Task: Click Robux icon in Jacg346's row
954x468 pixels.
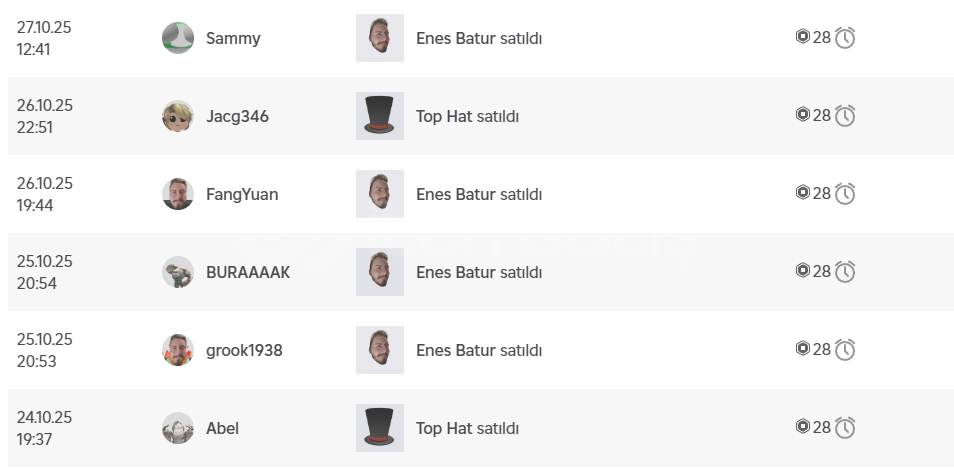Action: pyautogui.click(x=802, y=115)
